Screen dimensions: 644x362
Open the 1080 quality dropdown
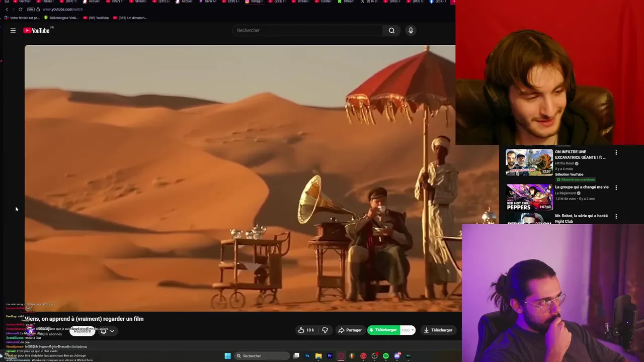(408, 330)
